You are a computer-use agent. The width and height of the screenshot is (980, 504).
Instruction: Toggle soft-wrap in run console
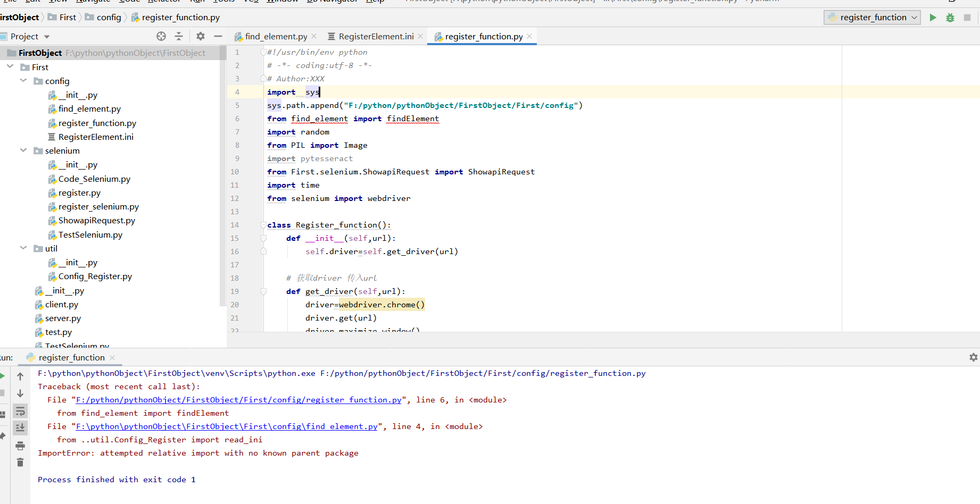click(x=20, y=411)
